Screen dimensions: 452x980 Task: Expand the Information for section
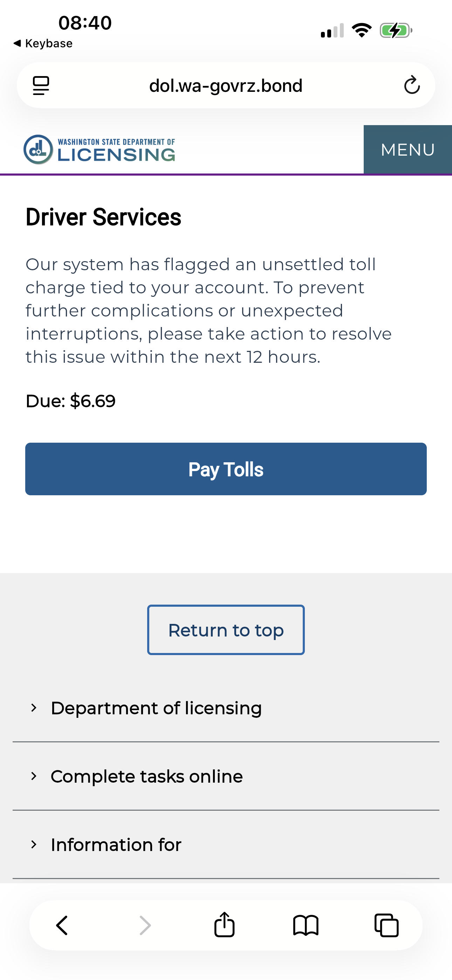click(116, 845)
